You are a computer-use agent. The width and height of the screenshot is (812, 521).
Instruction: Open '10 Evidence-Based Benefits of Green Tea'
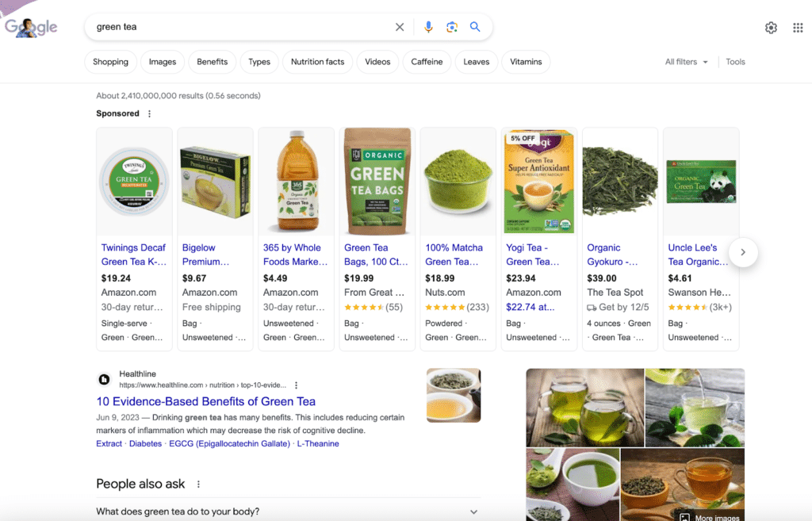[205, 401]
